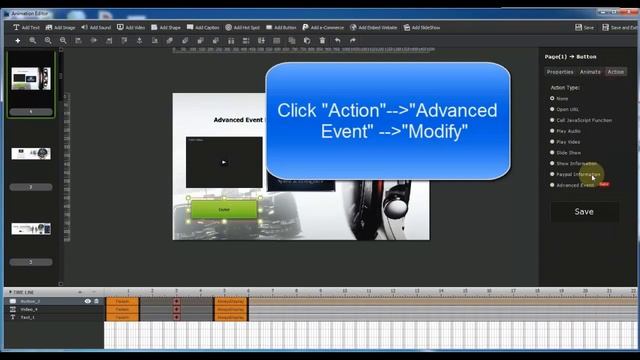Click the top scroll arrow of the thumbnail panel
Viewport: 640px width, 360px height.
pyautogui.click(x=61, y=49)
